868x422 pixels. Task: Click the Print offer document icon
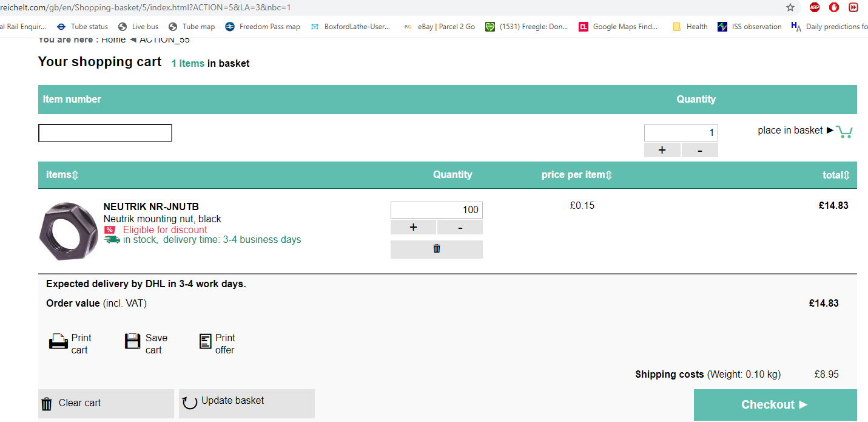pyautogui.click(x=206, y=342)
